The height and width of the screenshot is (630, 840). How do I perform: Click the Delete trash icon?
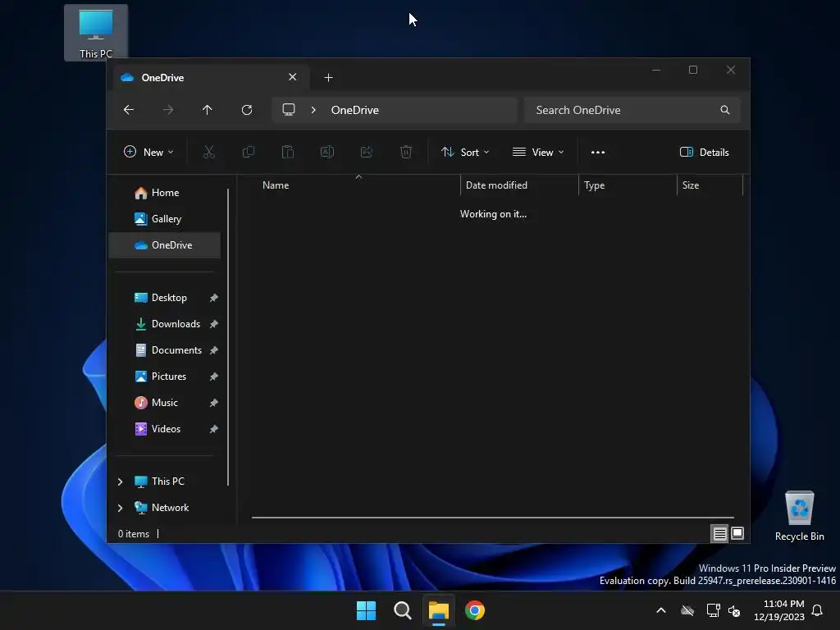click(x=406, y=152)
